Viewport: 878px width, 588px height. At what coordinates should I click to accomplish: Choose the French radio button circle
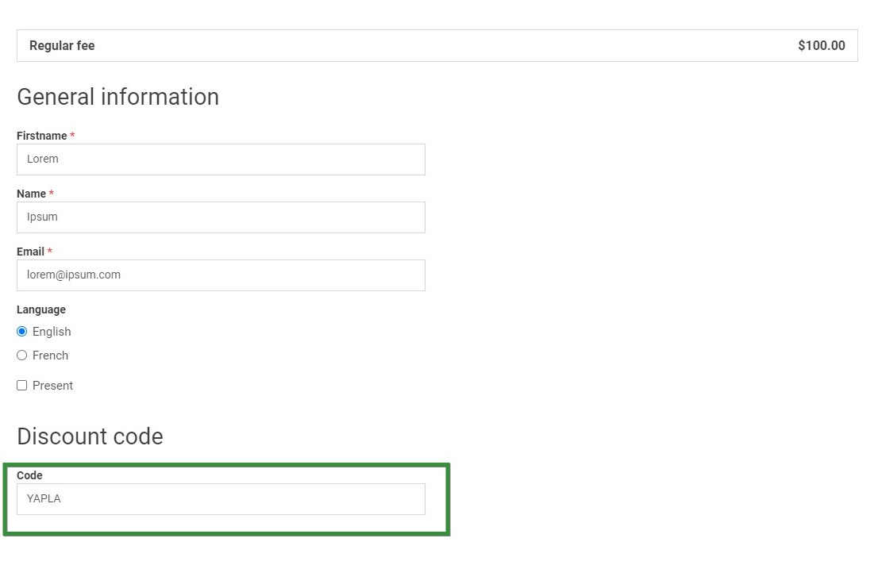tap(22, 355)
